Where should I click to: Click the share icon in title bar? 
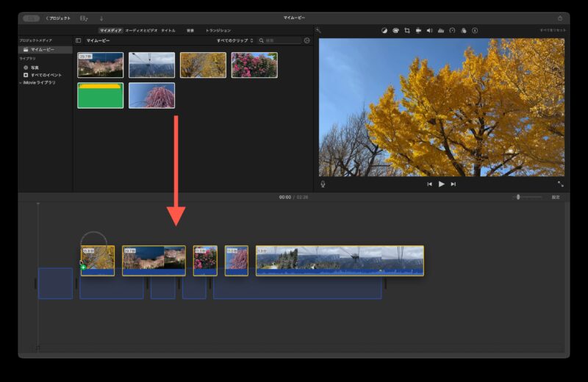coord(559,18)
